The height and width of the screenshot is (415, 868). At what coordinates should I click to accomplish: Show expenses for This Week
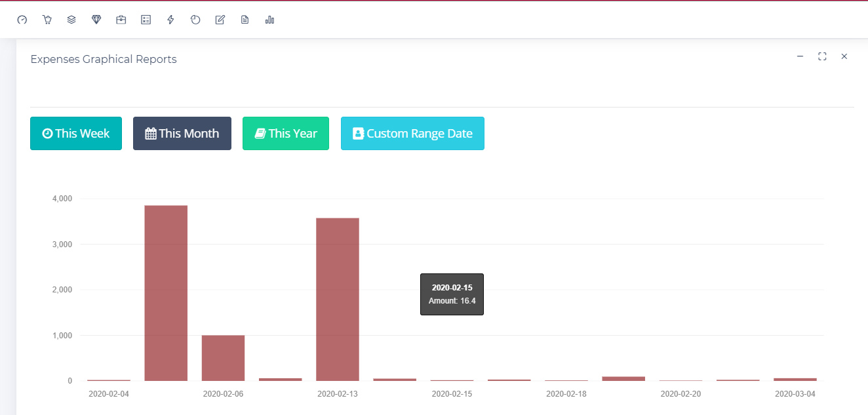click(x=76, y=133)
